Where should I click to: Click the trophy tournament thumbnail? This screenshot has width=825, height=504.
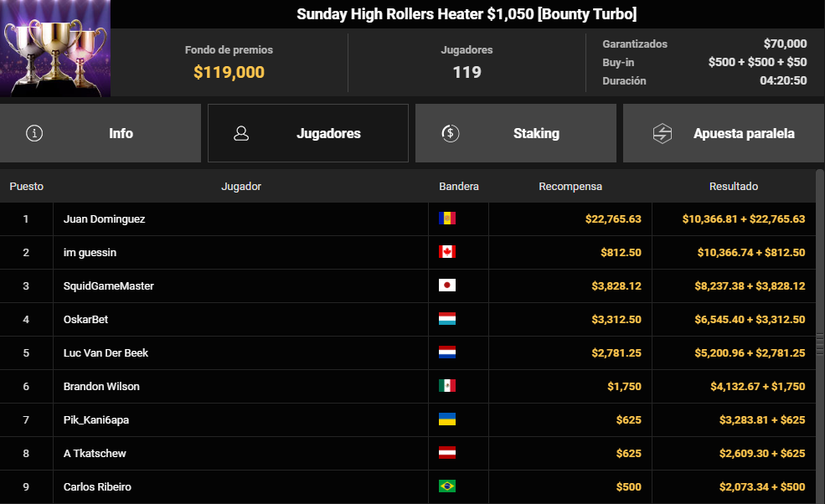[x=55, y=49]
